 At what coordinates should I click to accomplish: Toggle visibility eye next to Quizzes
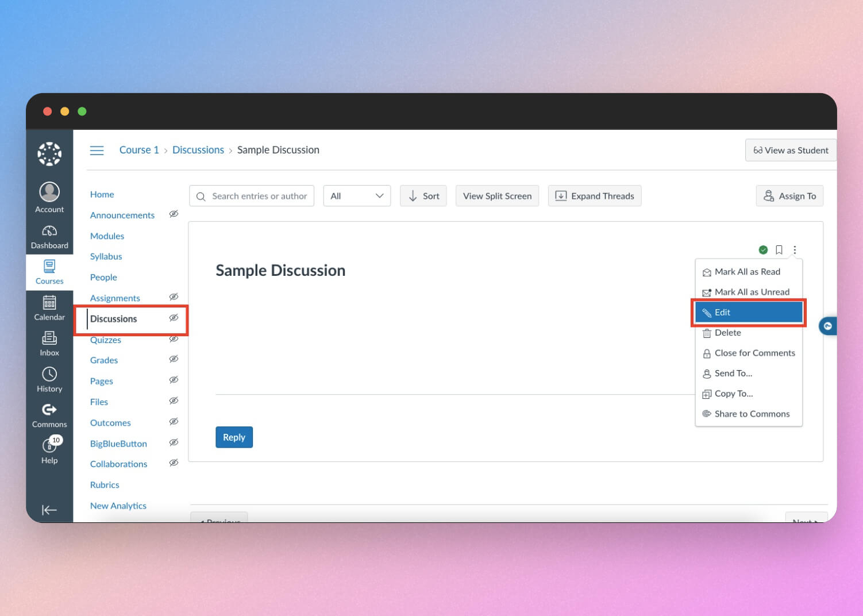pos(174,338)
